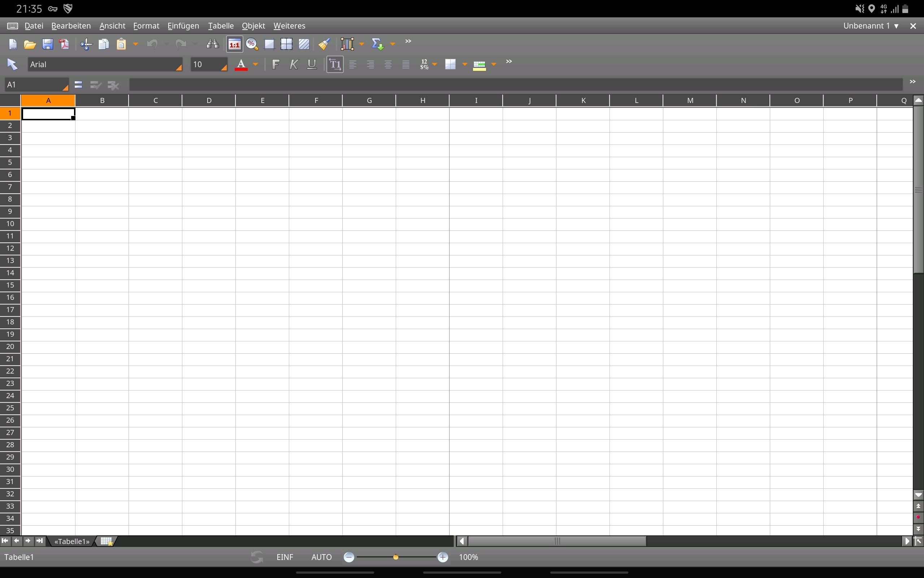Screen dimensions: 924x578
Task: Click the Sum function sigma icon
Action: [377, 44]
